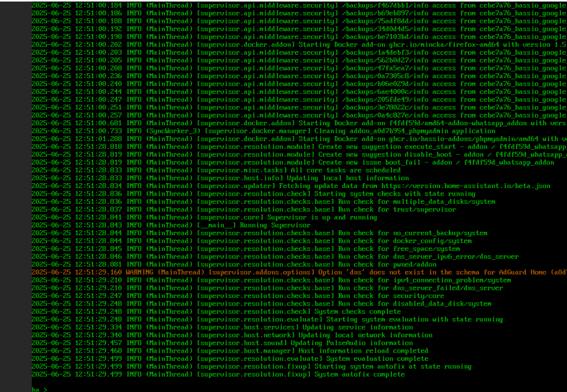Viewport: 567px width, 392px height.
Task: Select 'ghcr.io/hassio-addons/phpmyadmin/amd64' start line
Action: click(x=299, y=139)
